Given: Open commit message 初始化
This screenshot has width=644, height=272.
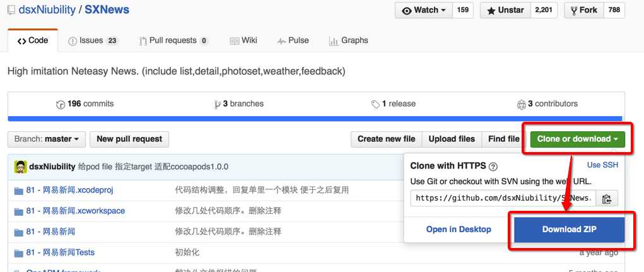Looking at the screenshot, I should point(187,252).
